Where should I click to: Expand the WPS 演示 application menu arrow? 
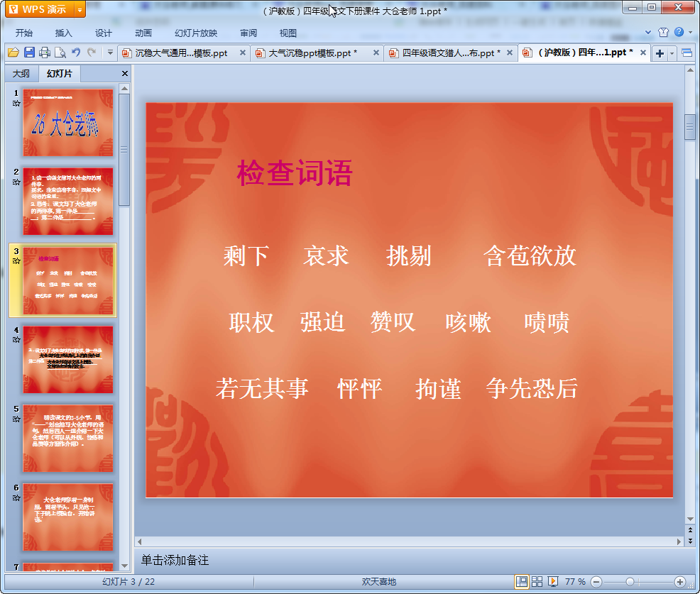[x=79, y=9]
